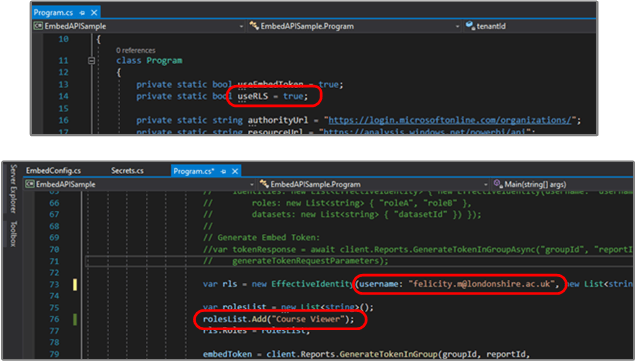Viewport: 636px width, 361px height.
Task: Click the rolesList.Add("Course Viewer") statement
Action: coord(278,319)
